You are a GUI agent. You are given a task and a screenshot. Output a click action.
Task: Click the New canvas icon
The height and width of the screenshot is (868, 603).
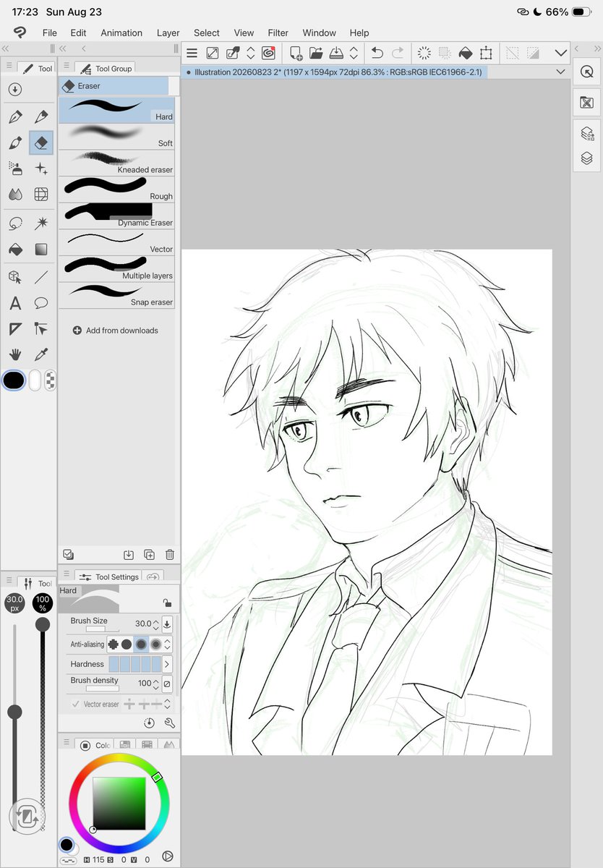coord(296,53)
